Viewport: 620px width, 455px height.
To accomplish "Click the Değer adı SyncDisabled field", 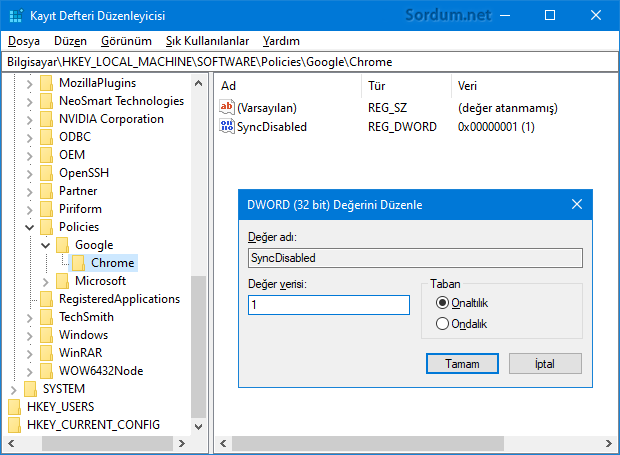I will [415, 258].
